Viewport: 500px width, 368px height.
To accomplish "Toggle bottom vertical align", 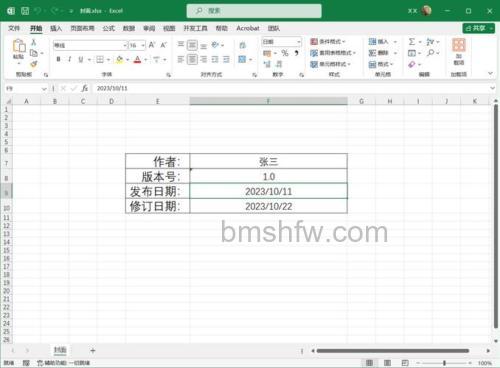I will tap(203, 45).
